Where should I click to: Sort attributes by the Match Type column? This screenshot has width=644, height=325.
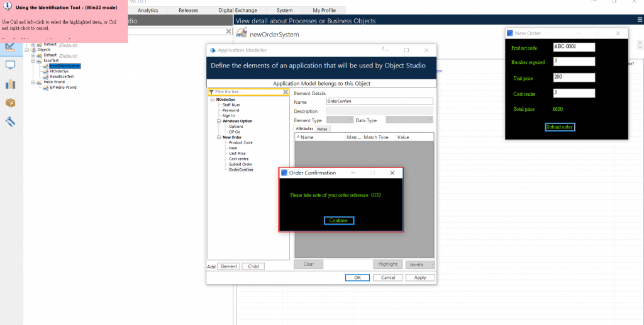pos(379,137)
